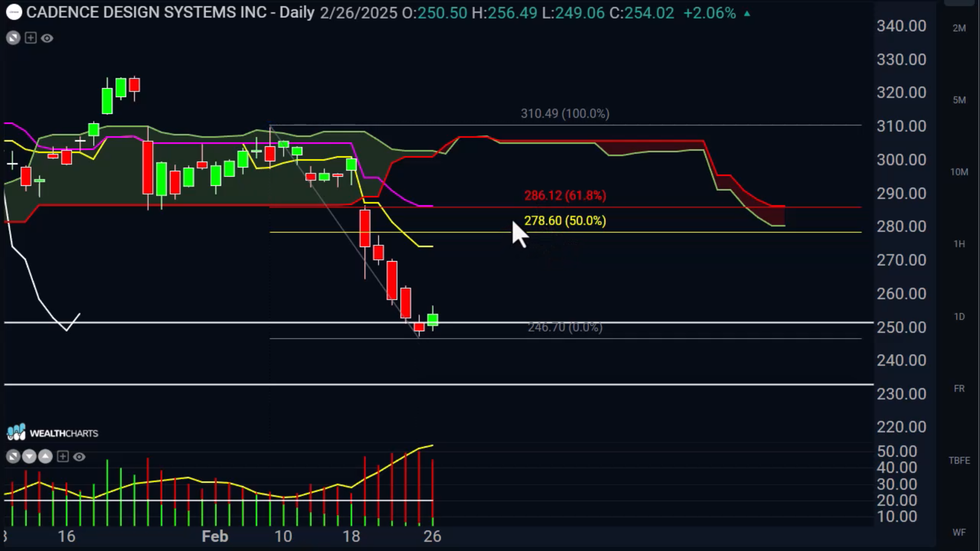Click the 340.00 price axis label

901,26
